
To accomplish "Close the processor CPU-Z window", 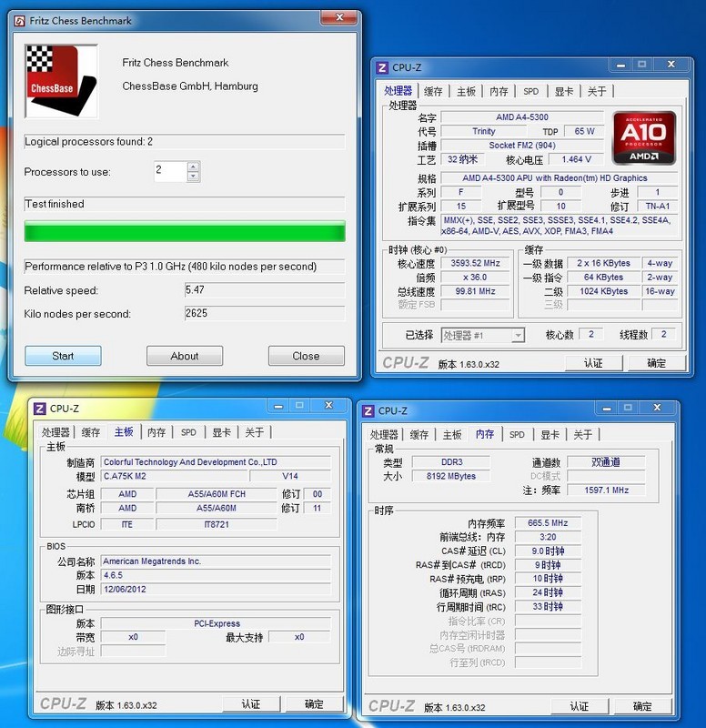I will click(x=671, y=65).
